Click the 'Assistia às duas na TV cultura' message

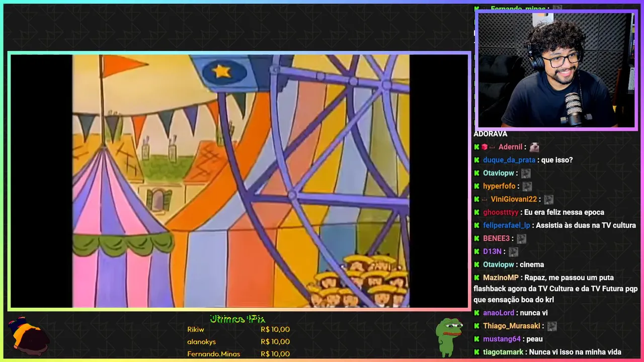[586, 225]
